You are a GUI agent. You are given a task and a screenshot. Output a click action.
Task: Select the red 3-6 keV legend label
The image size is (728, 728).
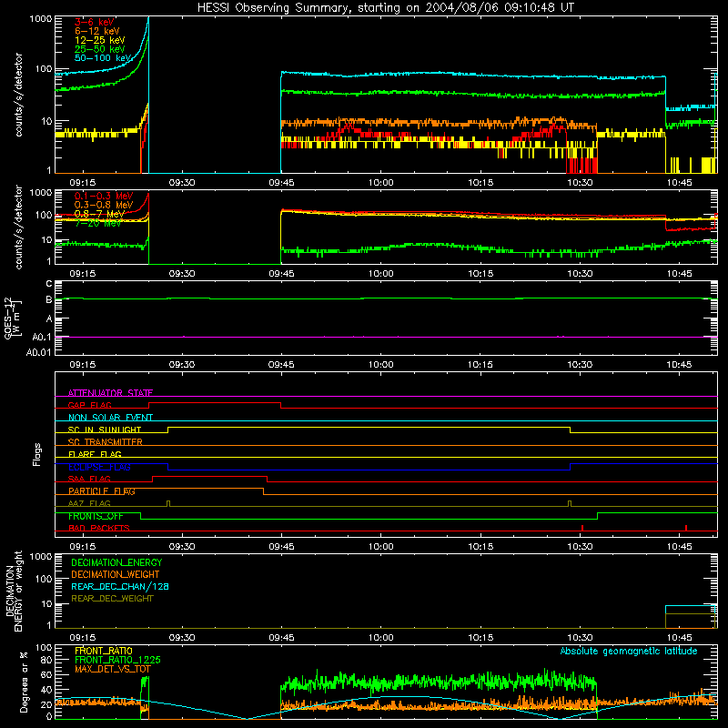pos(95,22)
